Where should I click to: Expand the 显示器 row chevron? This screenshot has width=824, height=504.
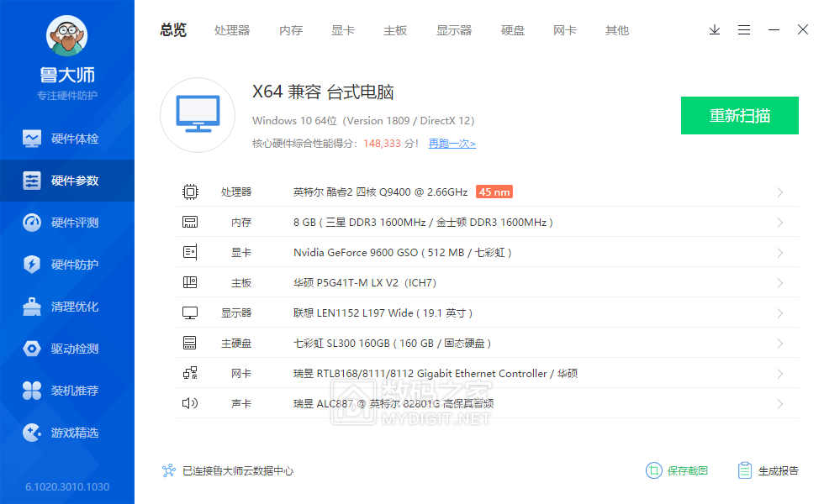pyautogui.click(x=780, y=313)
